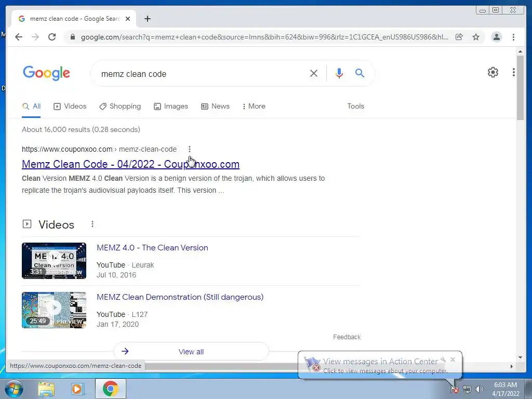Share this page from address bar
Viewport: 532px width, 399px height.
click(459, 37)
